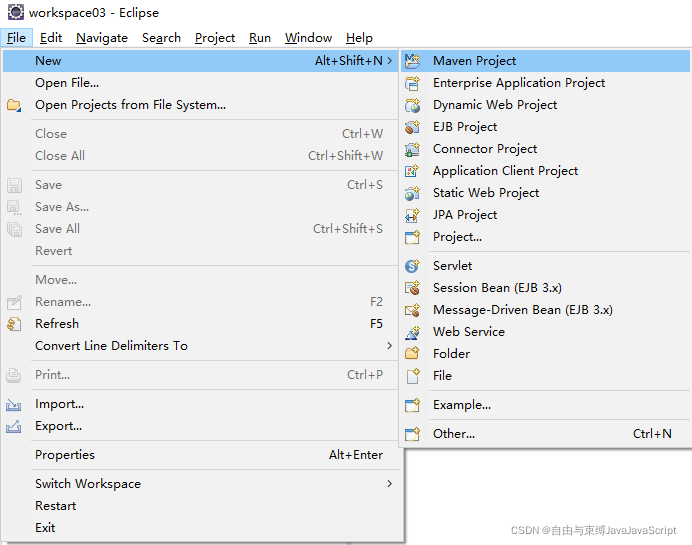Open the Search menu

pyautogui.click(x=162, y=38)
